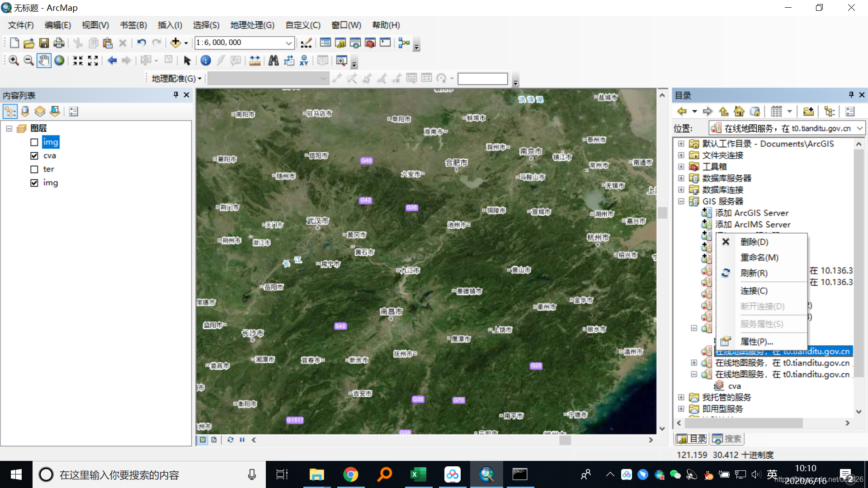Uncheck the cva layer checkbox

(x=34, y=156)
